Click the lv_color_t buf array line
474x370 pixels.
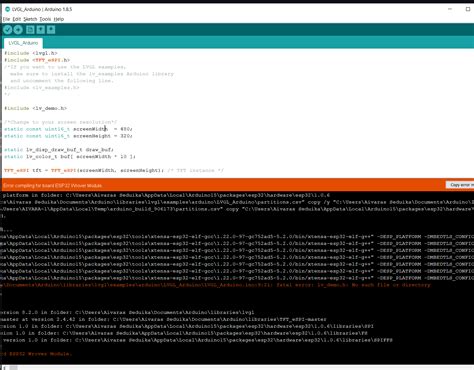[70, 157]
